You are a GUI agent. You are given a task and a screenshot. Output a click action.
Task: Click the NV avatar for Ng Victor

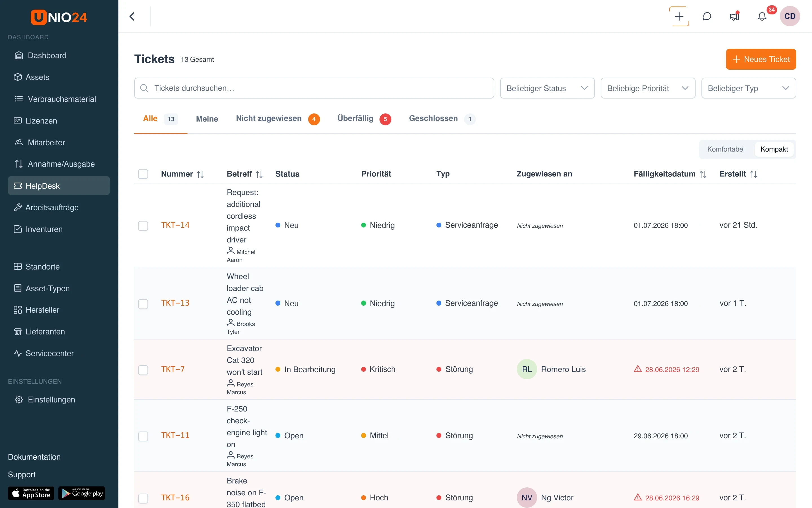point(527,498)
